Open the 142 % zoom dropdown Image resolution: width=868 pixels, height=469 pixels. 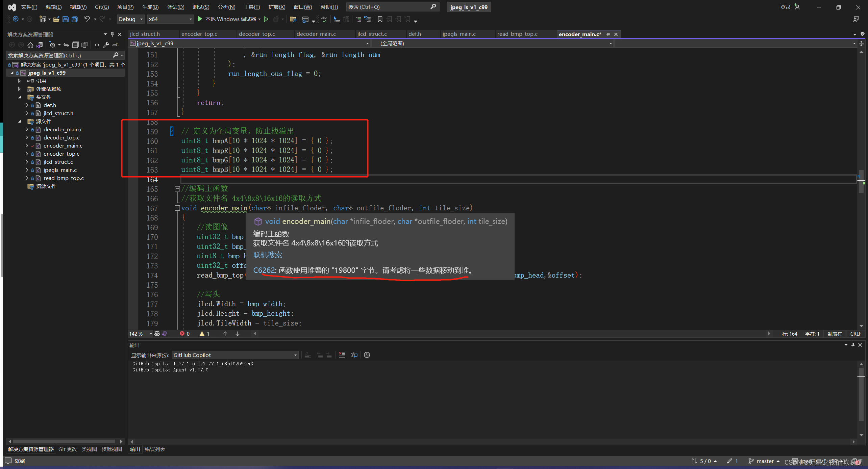click(141, 334)
